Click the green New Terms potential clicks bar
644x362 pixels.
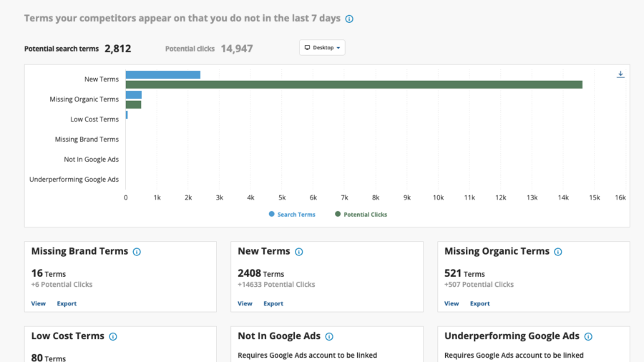[354, 84]
